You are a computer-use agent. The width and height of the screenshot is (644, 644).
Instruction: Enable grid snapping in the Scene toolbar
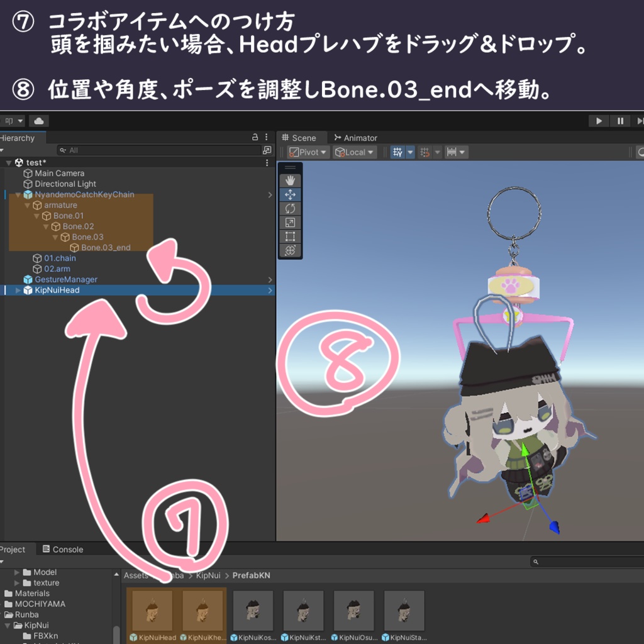(425, 152)
